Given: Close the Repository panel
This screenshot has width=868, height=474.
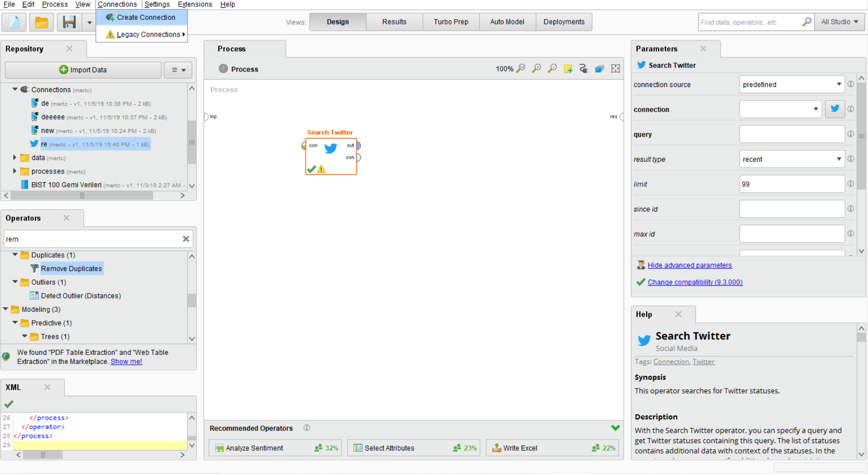Looking at the screenshot, I should (69, 48).
